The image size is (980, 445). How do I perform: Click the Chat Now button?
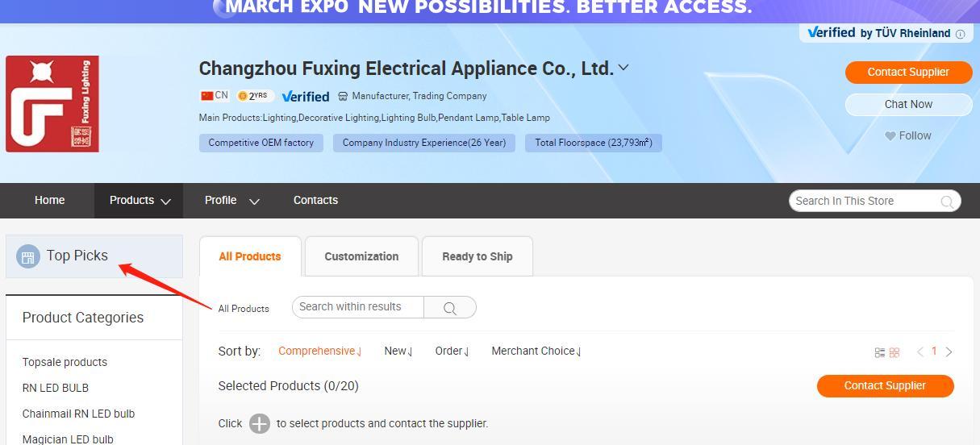pyautogui.click(x=908, y=104)
